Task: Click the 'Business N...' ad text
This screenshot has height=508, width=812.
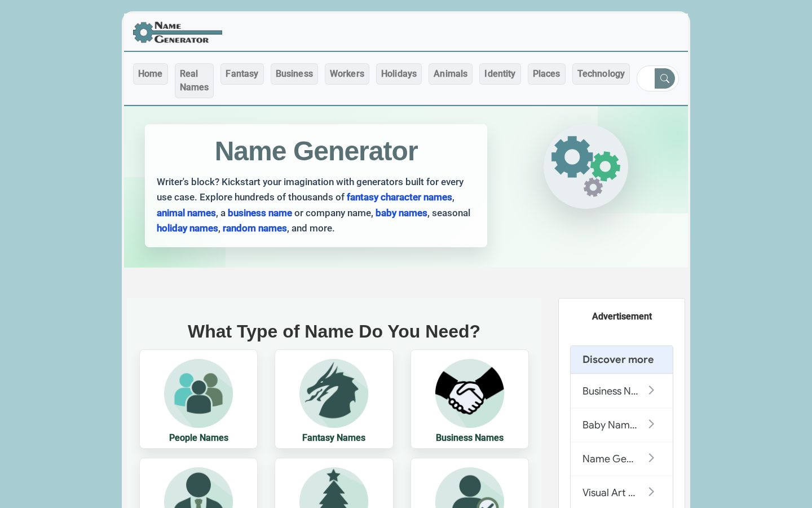Action: (610, 391)
